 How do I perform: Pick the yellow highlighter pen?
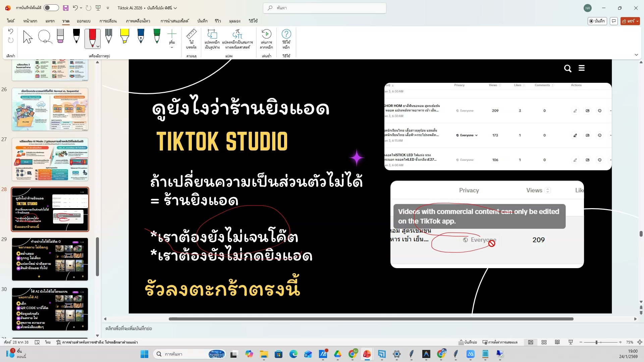(125, 36)
